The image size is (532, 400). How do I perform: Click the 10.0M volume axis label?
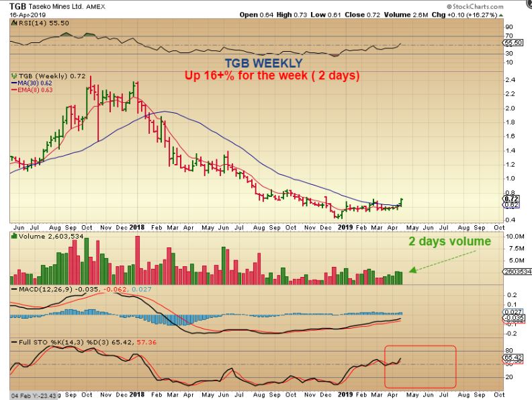pyautogui.click(x=515, y=237)
